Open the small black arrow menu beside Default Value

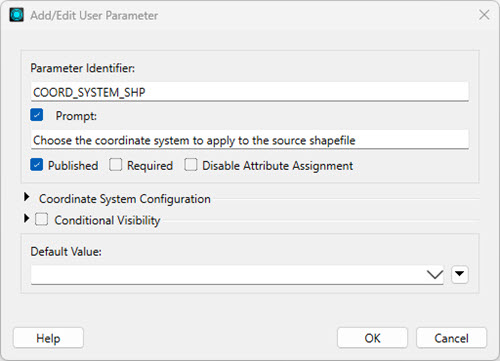click(460, 274)
